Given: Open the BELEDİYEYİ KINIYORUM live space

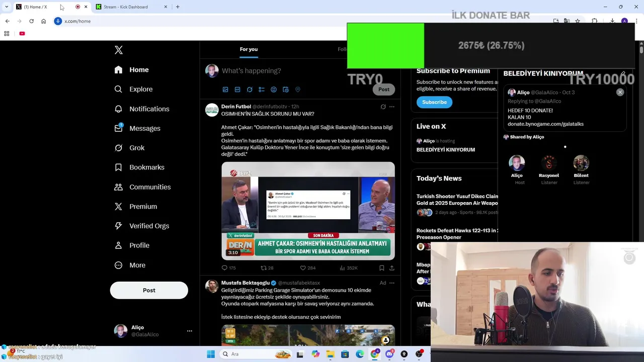Looking at the screenshot, I should pyautogui.click(x=446, y=150).
